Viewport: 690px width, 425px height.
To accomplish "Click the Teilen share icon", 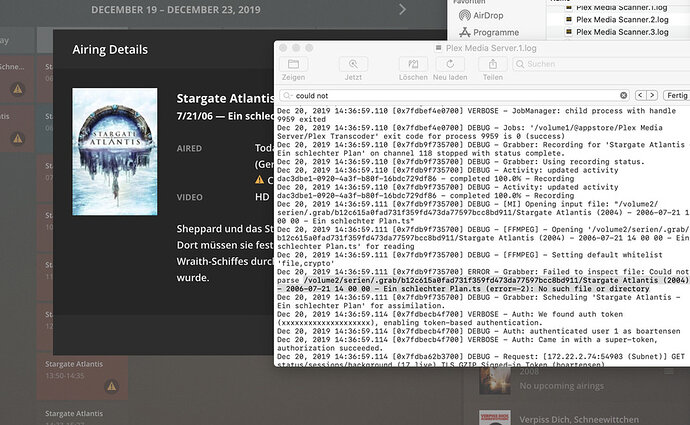I will (492, 65).
